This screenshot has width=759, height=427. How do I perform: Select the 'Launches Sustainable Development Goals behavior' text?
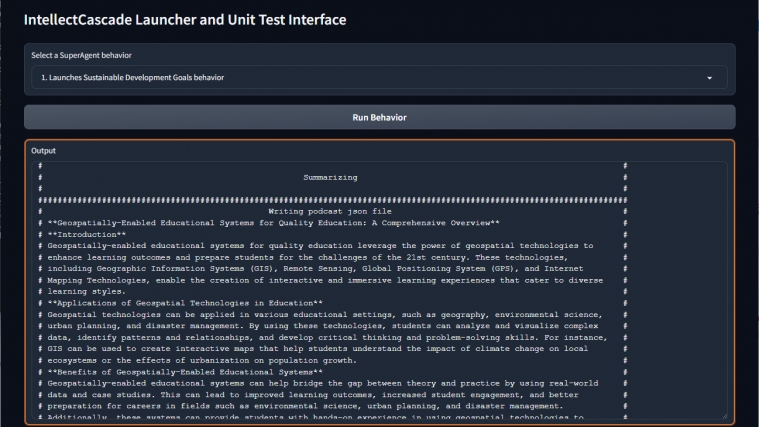click(132, 77)
